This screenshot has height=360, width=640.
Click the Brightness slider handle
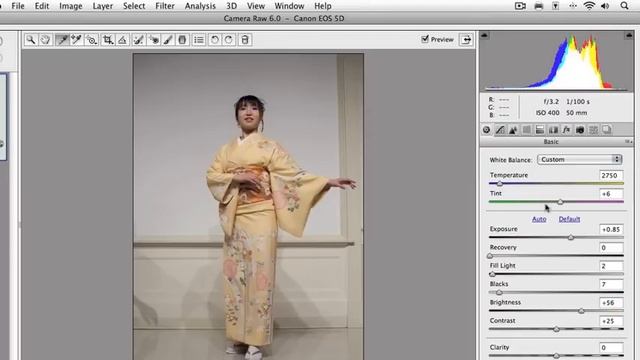[x=581, y=311]
